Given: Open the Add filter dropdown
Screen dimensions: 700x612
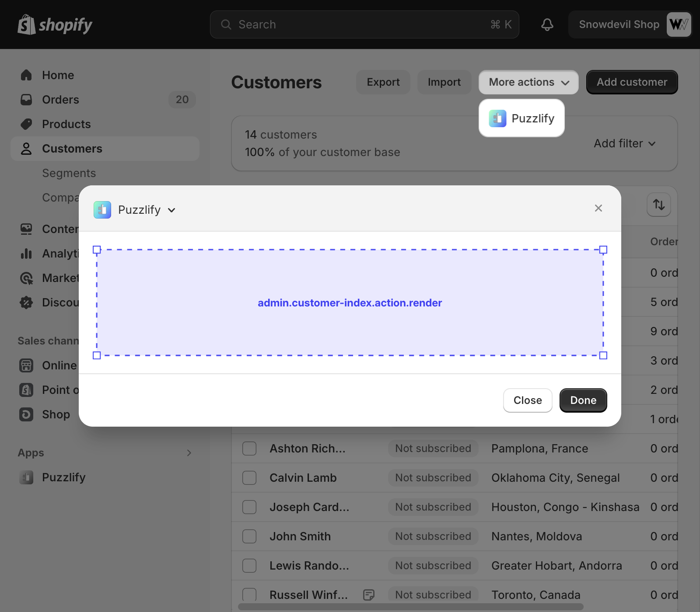Looking at the screenshot, I should tap(624, 143).
